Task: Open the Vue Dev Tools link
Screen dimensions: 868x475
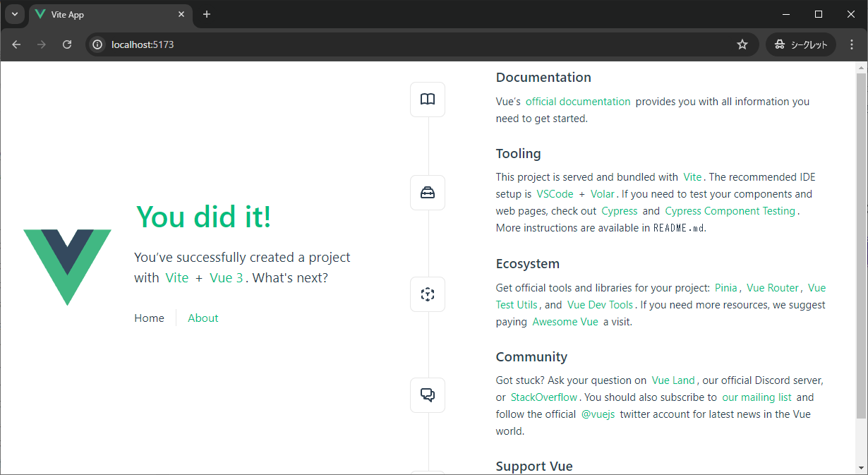Action: [600, 305]
